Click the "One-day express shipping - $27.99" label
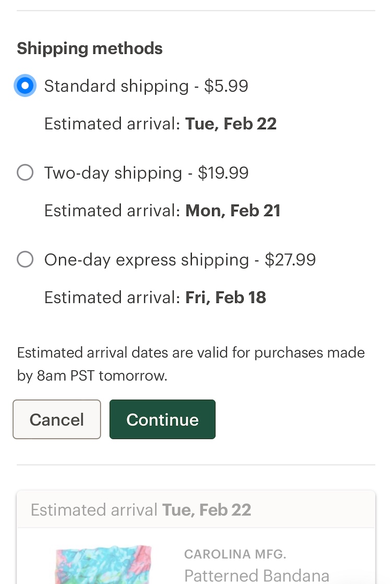Viewport: 392px width, 584px height. 180,260
